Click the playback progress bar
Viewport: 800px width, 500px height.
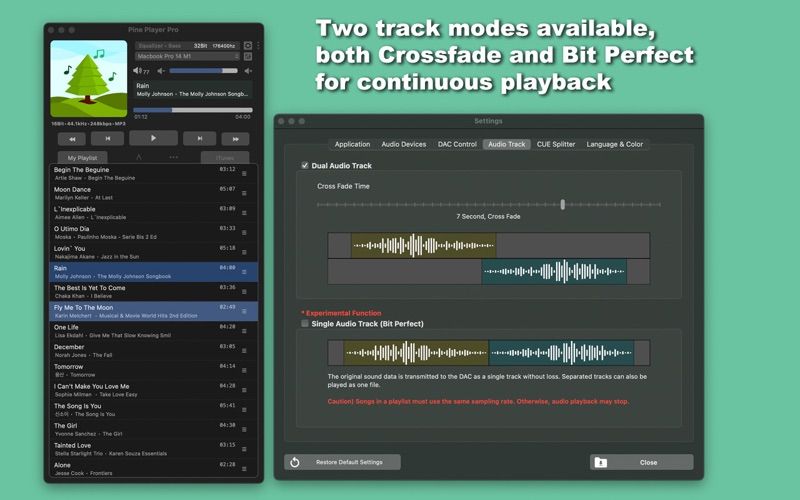tap(193, 110)
